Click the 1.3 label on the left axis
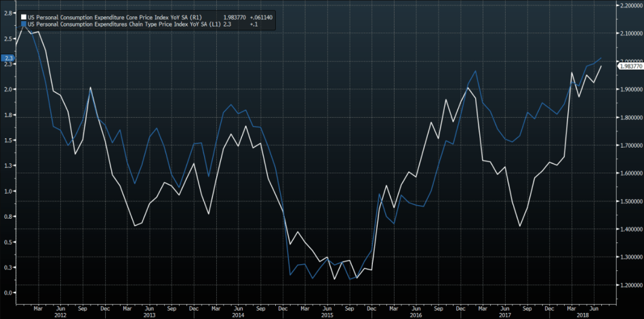The width and height of the screenshot is (644, 319). (x=7, y=166)
